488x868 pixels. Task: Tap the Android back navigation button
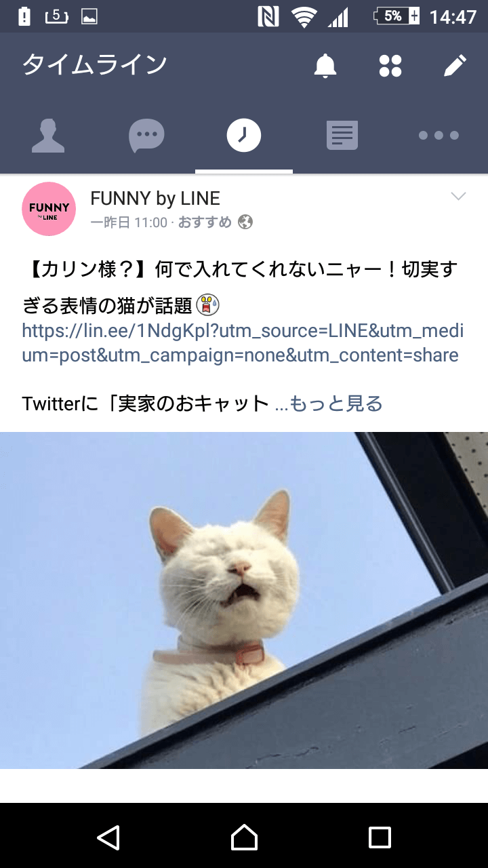[108, 837]
